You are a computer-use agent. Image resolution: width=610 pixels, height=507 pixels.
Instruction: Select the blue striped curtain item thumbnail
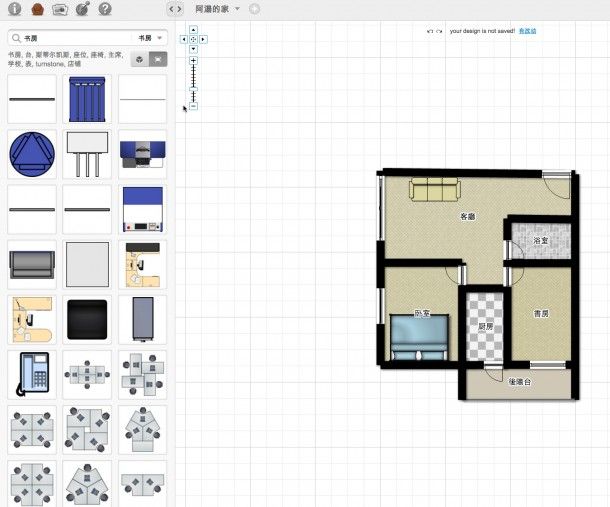87,99
